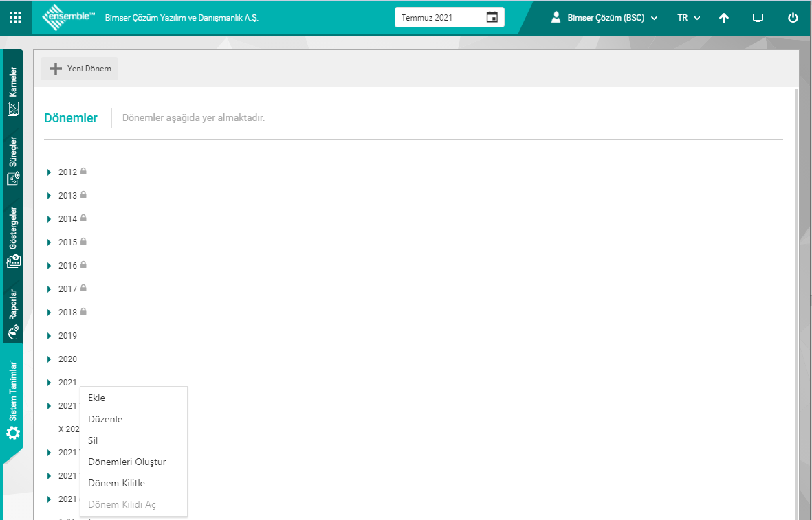Expand the 2013 period node
The width and height of the screenshot is (812, 520).
click(x=50, y=196)
